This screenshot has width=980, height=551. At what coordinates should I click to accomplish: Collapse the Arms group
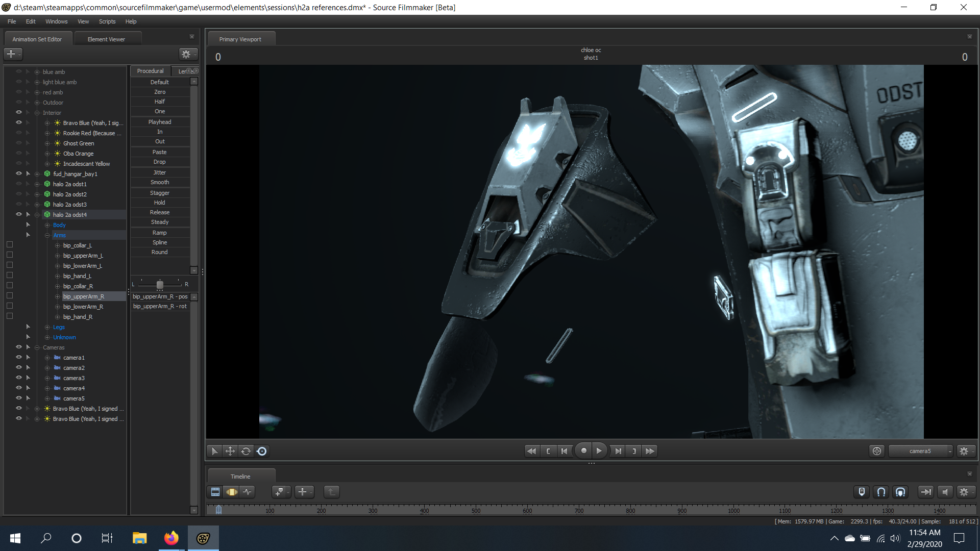coord(47,235)
